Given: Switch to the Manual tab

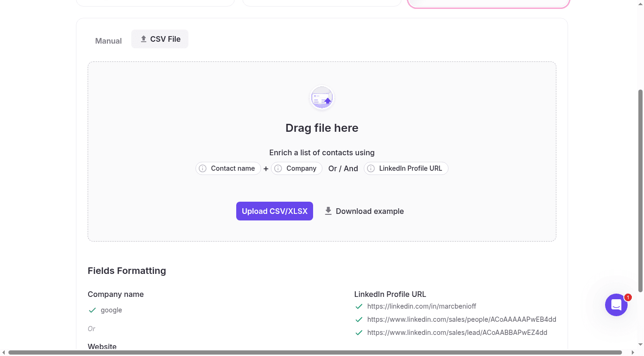Looking at the screenshot, I should [108, 41].
